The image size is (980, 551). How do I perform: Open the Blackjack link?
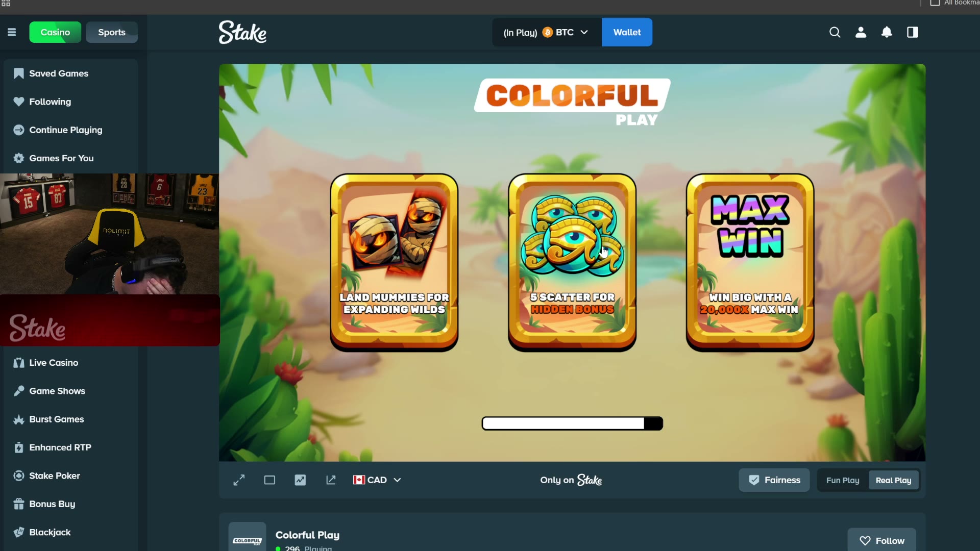click(70, 532)
